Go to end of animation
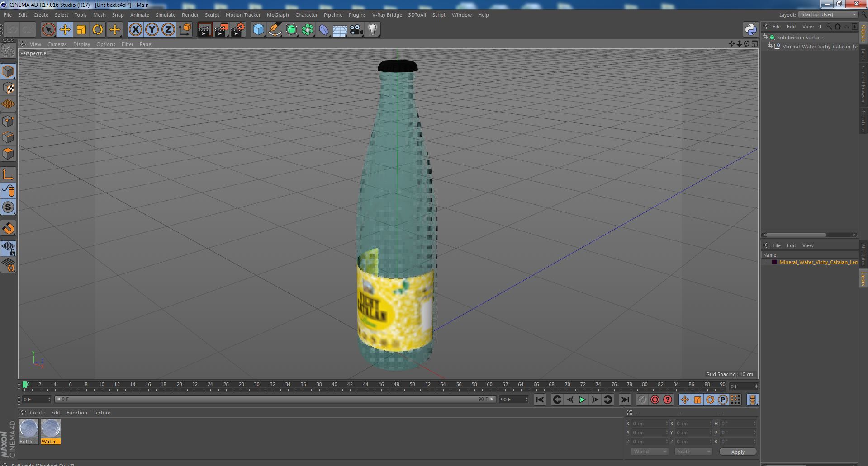Viewport: 868px width, 466px height. tap(625, 400)
